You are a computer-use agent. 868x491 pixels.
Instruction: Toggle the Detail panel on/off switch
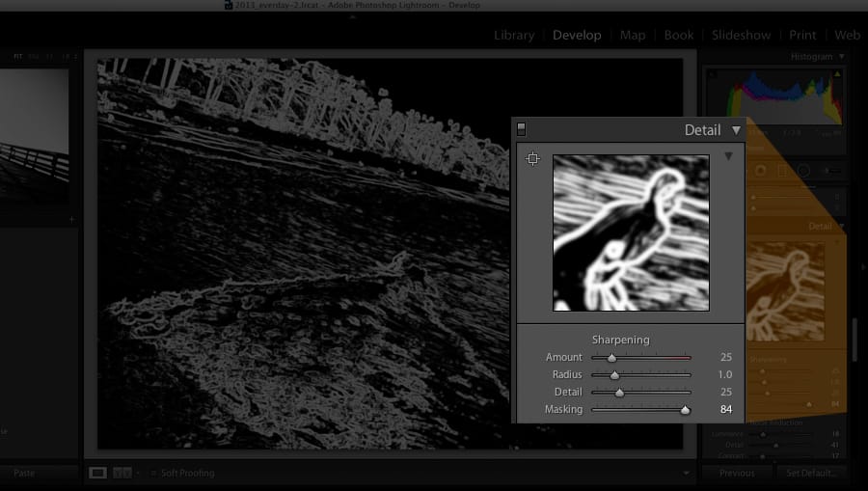point(522,129)
